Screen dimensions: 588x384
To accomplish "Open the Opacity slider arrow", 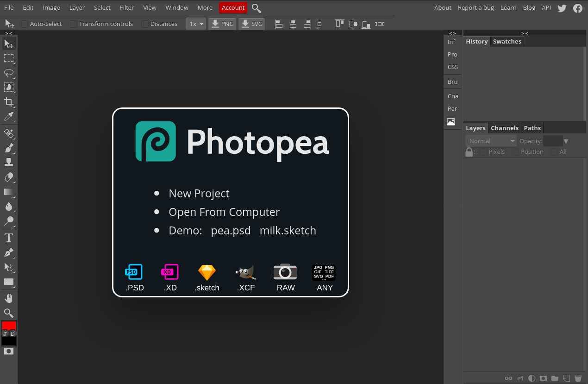I will tap(566, 141).
